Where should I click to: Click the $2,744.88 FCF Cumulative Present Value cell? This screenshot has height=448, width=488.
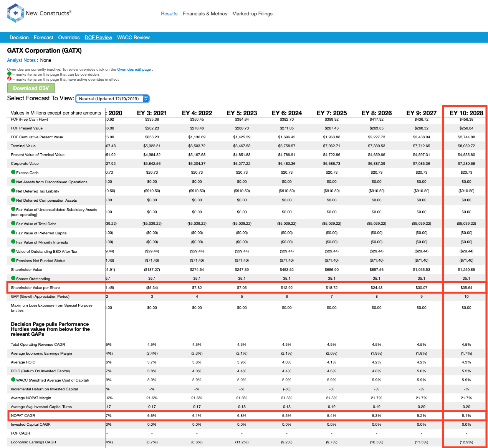[x=466, y=137]
